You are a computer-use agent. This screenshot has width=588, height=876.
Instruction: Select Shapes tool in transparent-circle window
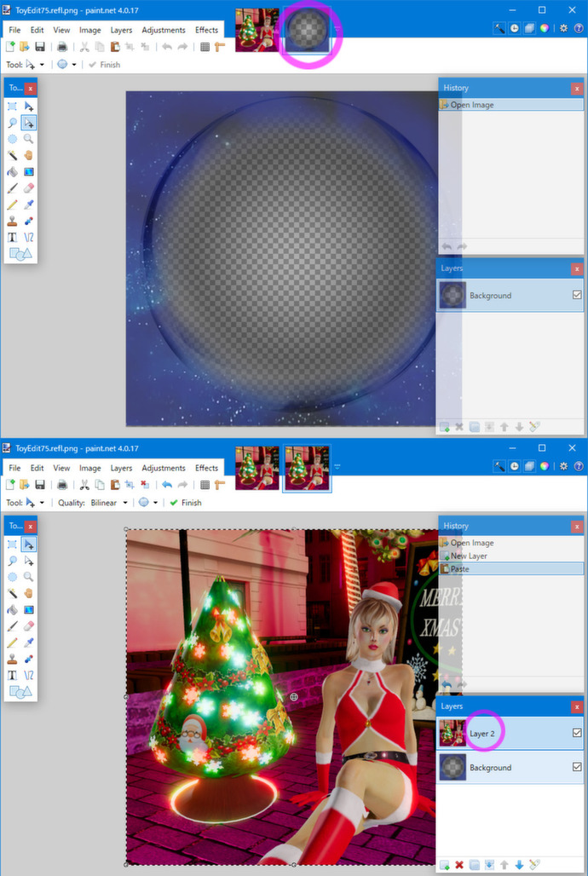(20, 254)
